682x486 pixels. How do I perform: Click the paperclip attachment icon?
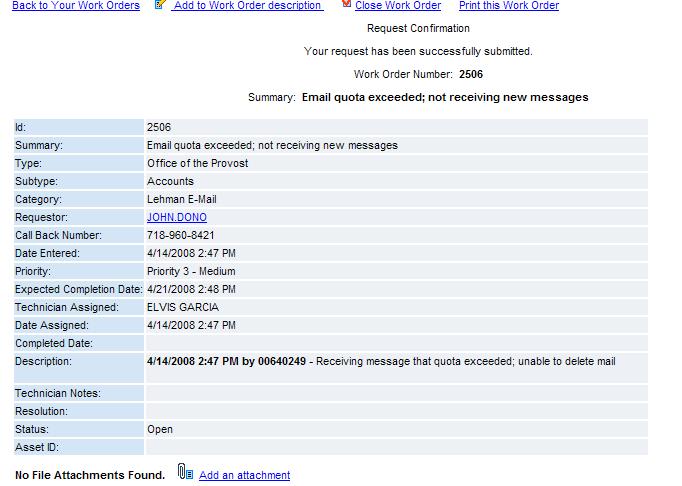184,473
